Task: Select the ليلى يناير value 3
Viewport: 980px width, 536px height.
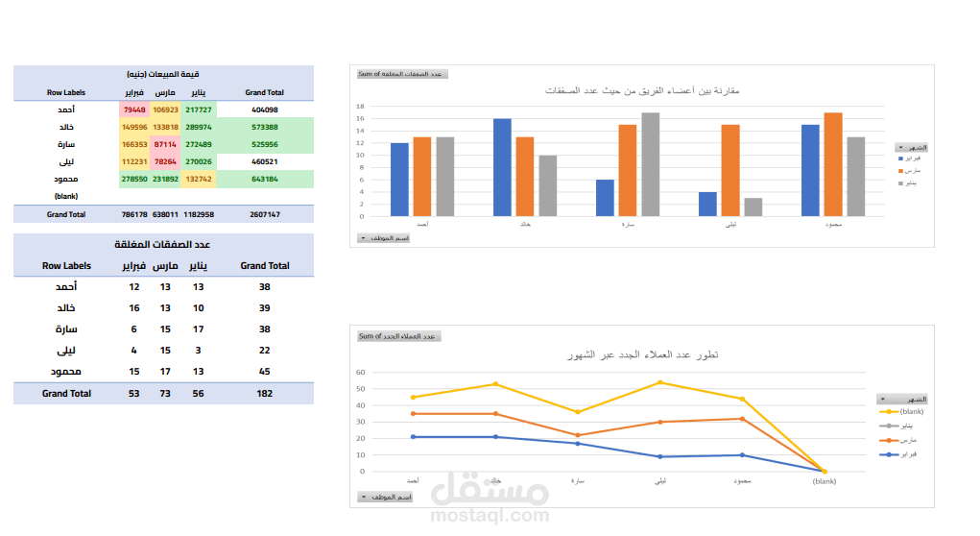Action: (198, 351)
